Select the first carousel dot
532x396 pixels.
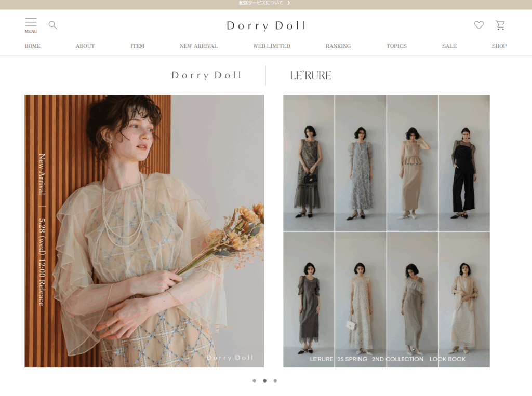pyautogui.click(x=254, y=381)
